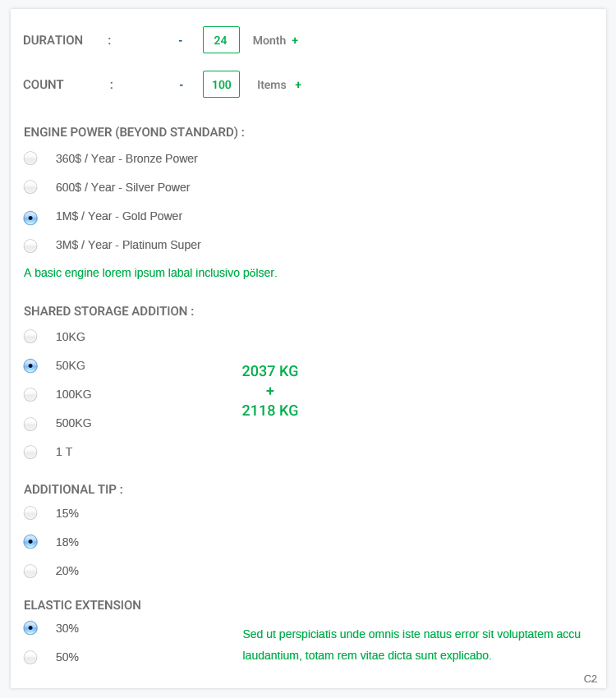Choose 100KG shared storage addition

point(30,394)
